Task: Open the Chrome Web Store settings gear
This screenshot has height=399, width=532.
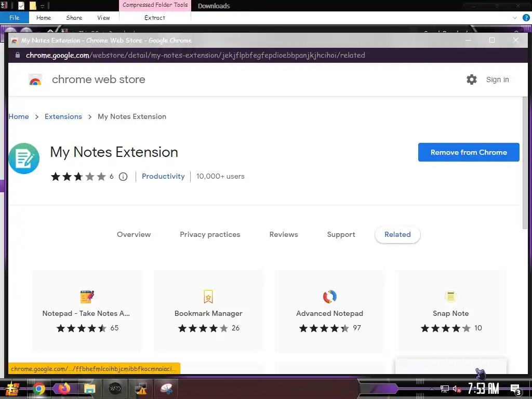Action: (472, 79)
